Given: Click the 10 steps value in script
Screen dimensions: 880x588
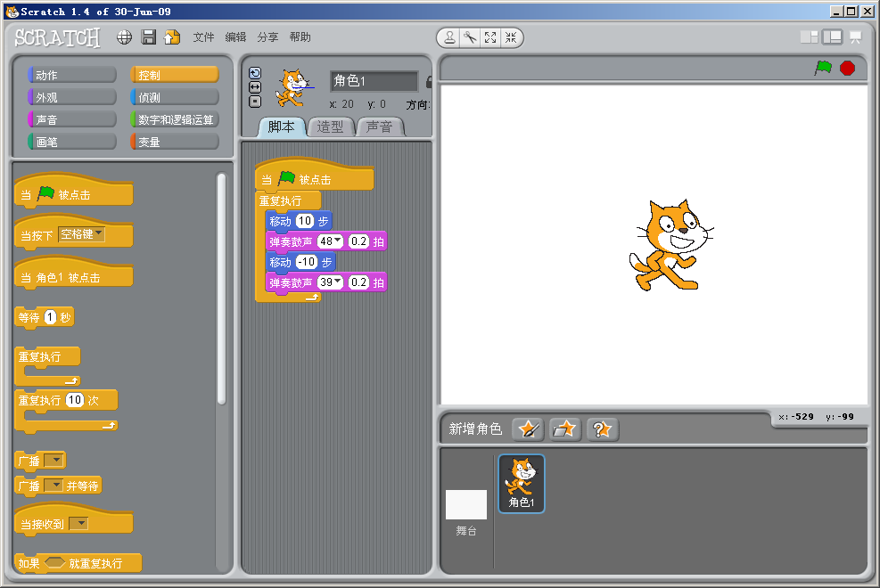Looking at the screenshot, I should (x=305, y=221).
